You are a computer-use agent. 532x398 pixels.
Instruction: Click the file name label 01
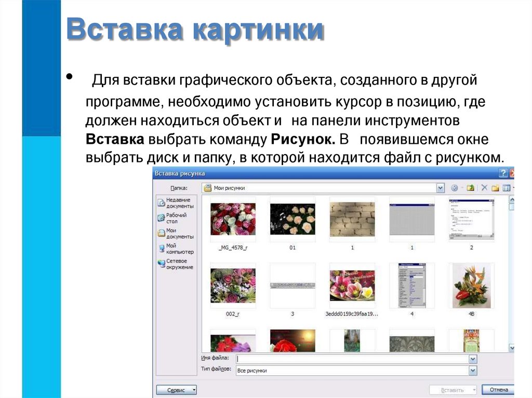point(292,248)
